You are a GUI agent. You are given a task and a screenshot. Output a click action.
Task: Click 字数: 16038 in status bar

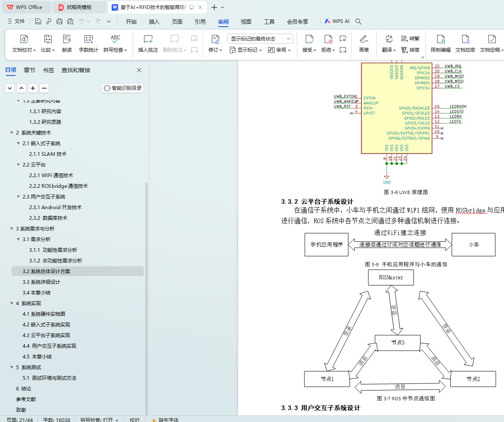57,420
